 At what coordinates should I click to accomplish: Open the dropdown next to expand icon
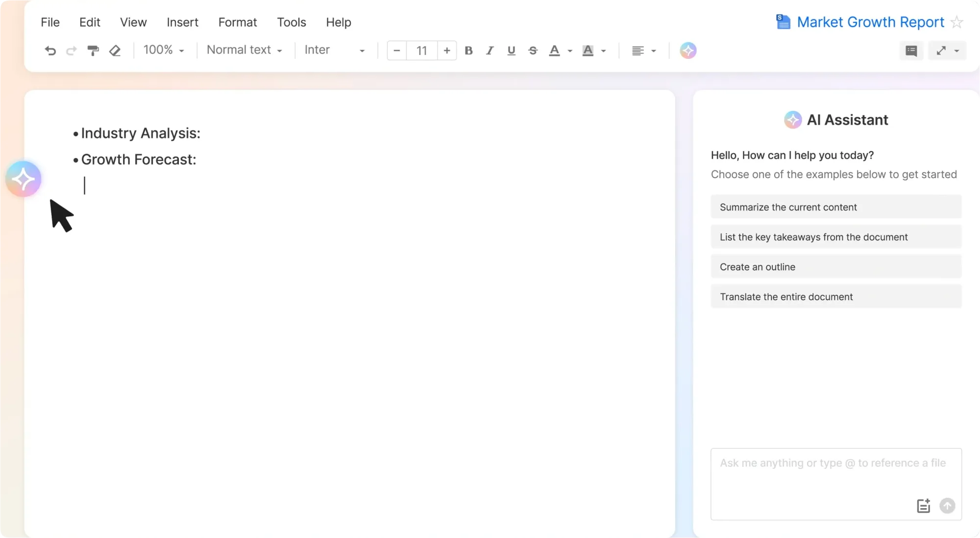tap(956, 51)
